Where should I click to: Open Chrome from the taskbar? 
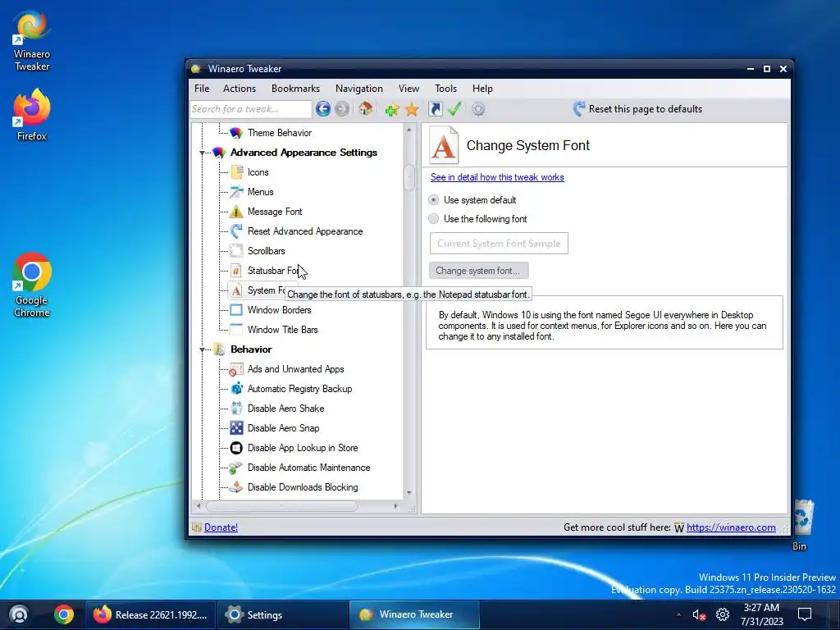pyautogui.click(x=64, y=614)
